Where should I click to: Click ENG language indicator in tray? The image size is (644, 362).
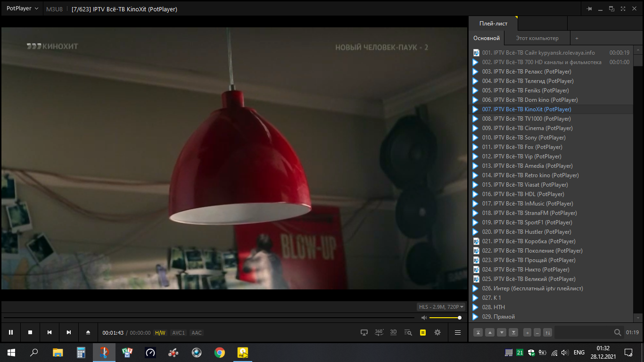click(579, 352)
